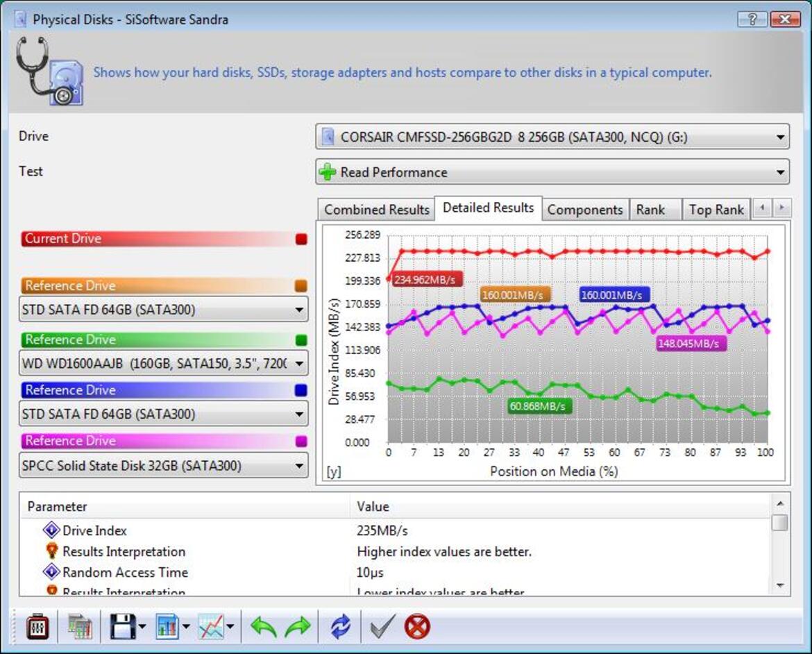
Task: Click the green Reference Drive color swatch
Action: tap(301, 340)
